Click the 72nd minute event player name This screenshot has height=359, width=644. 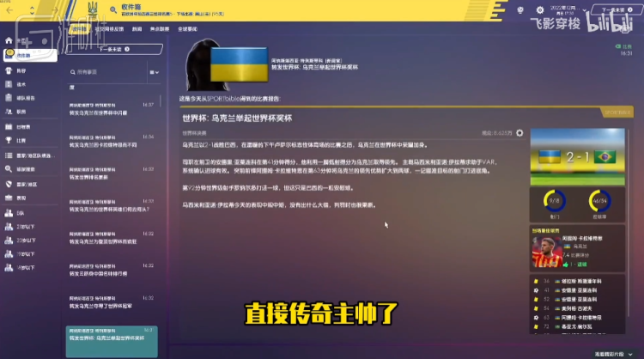tap(577, 326)
